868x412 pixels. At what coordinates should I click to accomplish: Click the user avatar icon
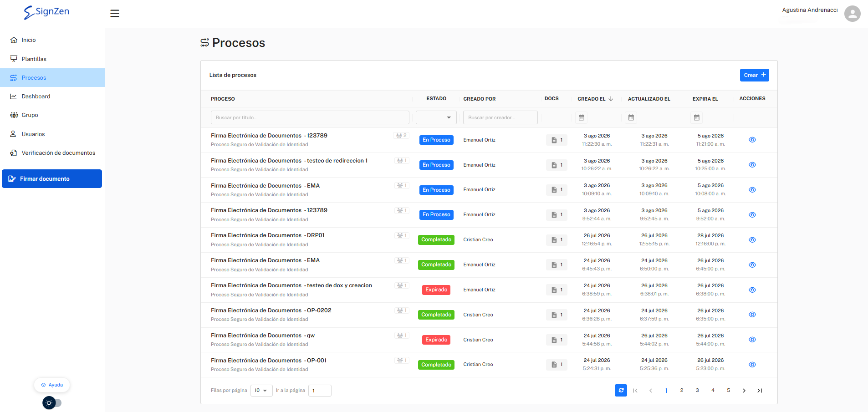click(x=852, y=14)
